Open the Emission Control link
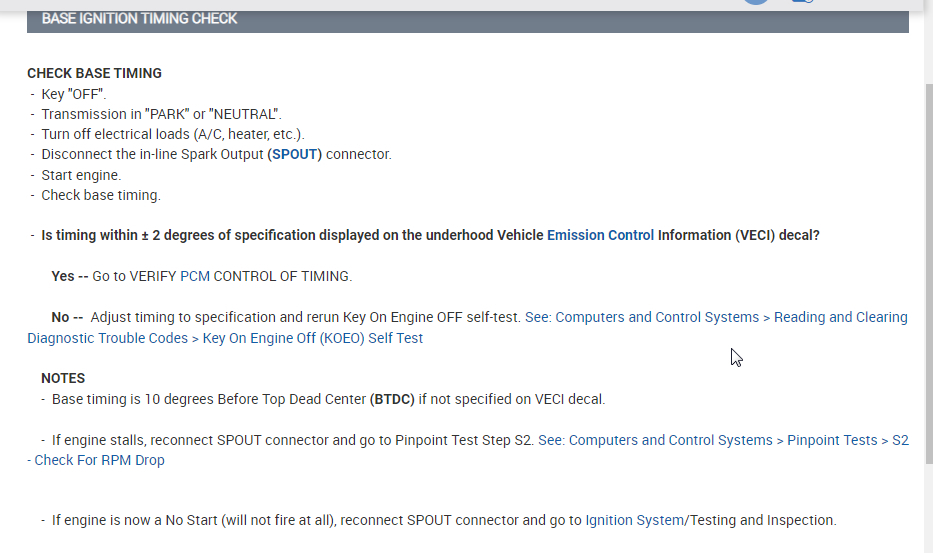This screenshot has height=553, width=933. pyautogui.click(x=600, y=235)
